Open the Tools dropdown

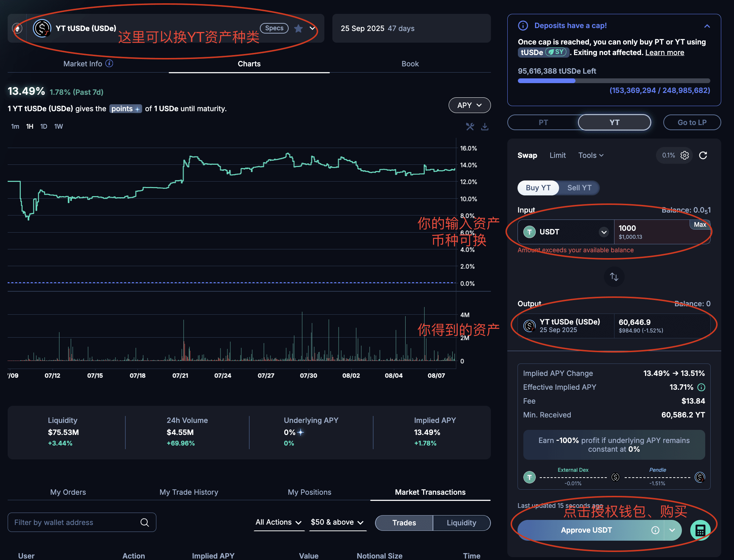click(x=591, y=155)
